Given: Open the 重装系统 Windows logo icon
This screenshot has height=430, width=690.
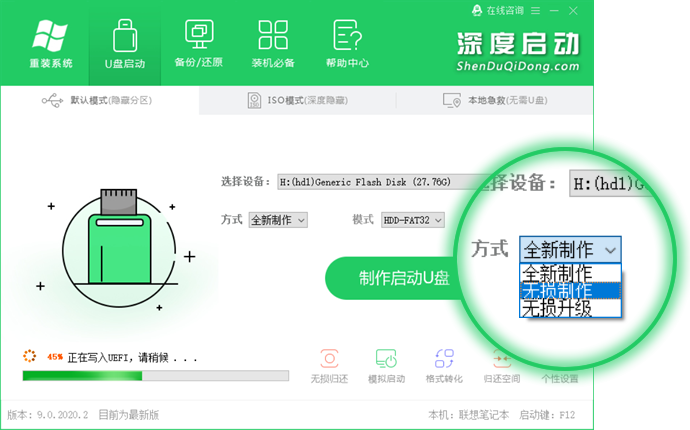Looking at the screenshot, I should (51, 36).
